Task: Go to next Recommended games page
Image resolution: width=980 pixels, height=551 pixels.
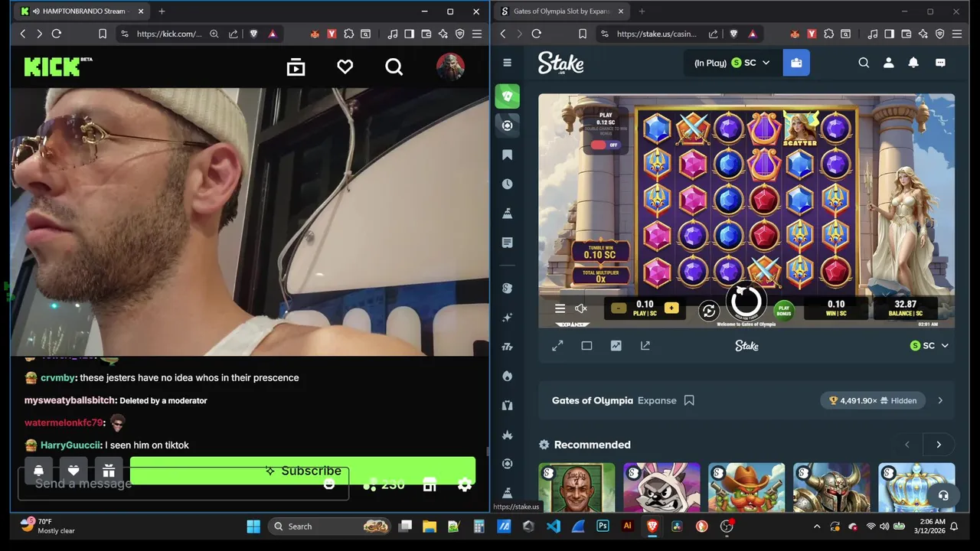Action: pos(939,445)
